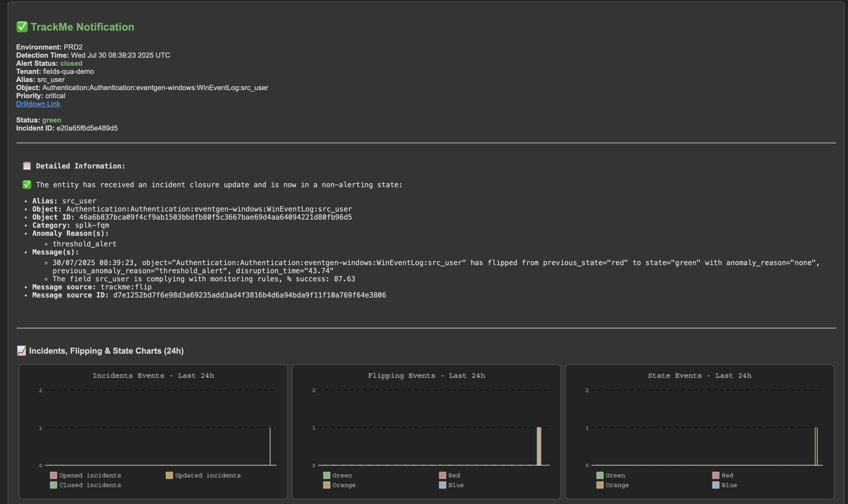
Task: Click the Tenant value fields-qua-demo
Action: coord(68,72)
